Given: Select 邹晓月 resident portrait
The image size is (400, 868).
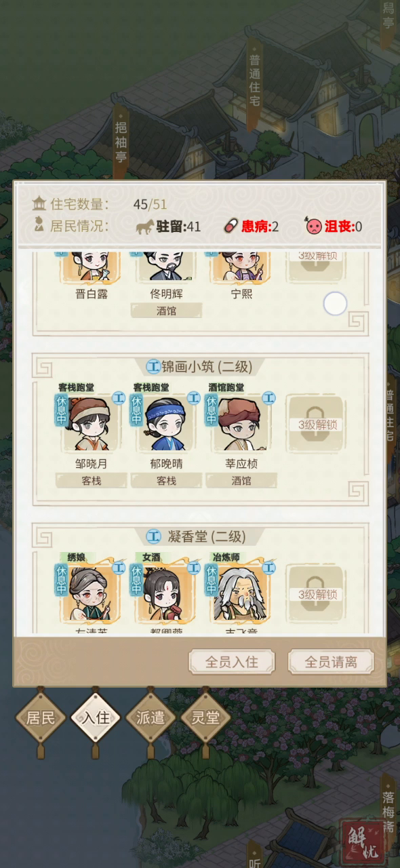Looking at the screenshot, I should pos(92,425).
